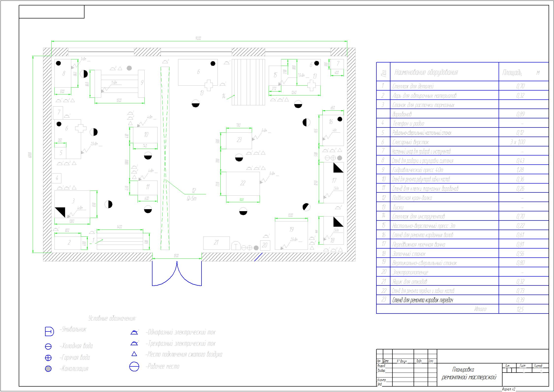
Task: Click the compressed air triangle in the legend
Action: [x=134, y=354]
